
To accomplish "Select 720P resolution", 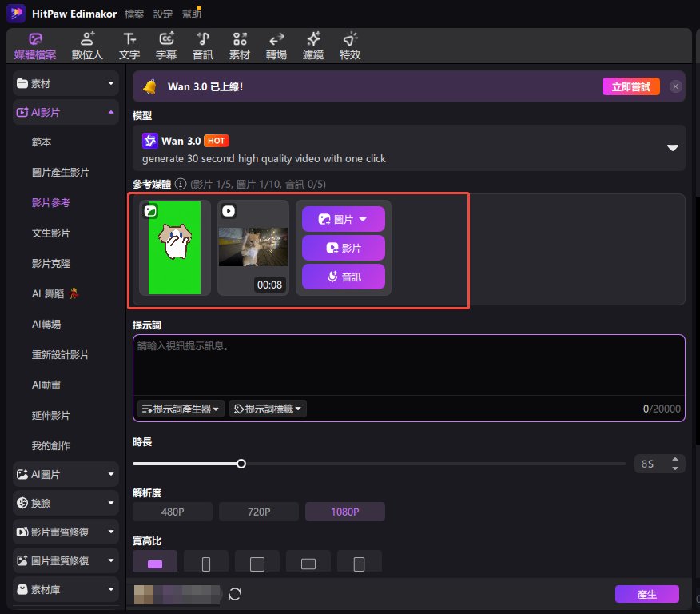I will click(258, 512).
